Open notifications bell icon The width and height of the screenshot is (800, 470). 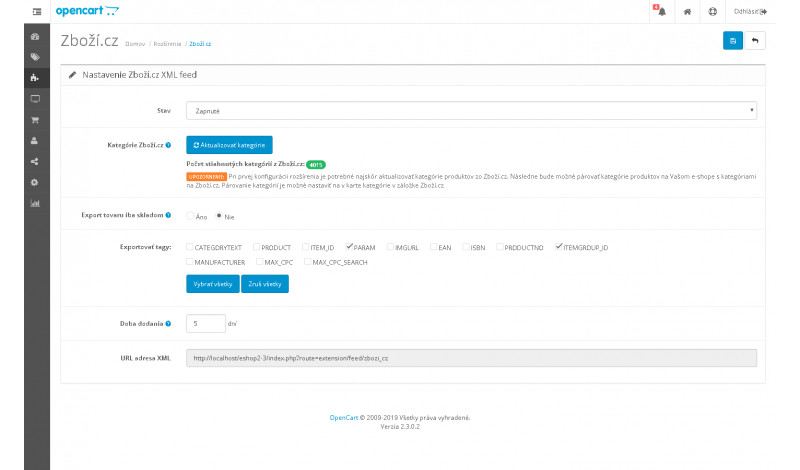[x=661, y=11]
